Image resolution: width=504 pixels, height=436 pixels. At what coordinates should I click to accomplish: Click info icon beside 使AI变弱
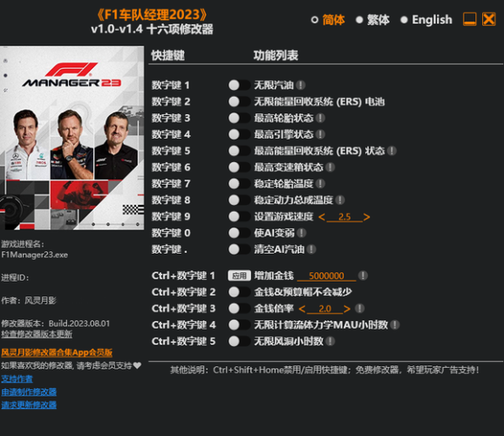301,233
